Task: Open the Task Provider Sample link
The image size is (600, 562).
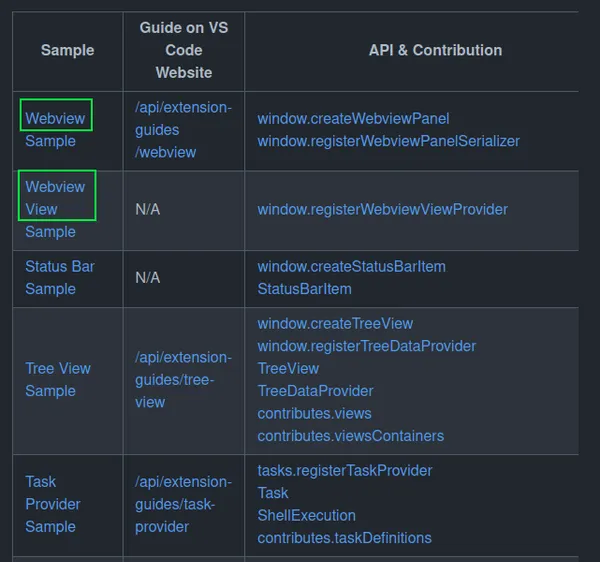Action: tap(53, 504)
